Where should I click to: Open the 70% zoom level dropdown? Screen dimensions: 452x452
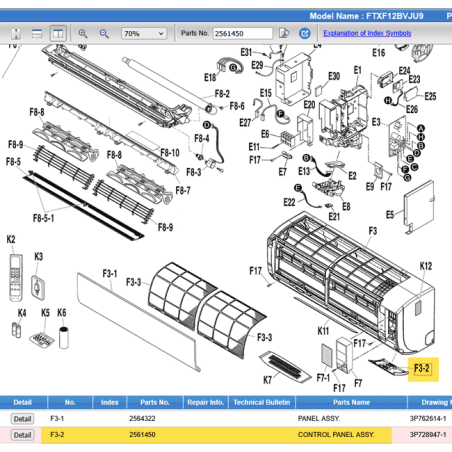click(144, 33)
